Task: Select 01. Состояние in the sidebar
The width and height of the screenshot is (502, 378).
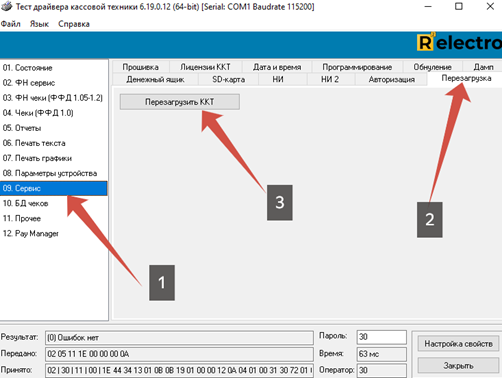Action: (x=54, y=68)
